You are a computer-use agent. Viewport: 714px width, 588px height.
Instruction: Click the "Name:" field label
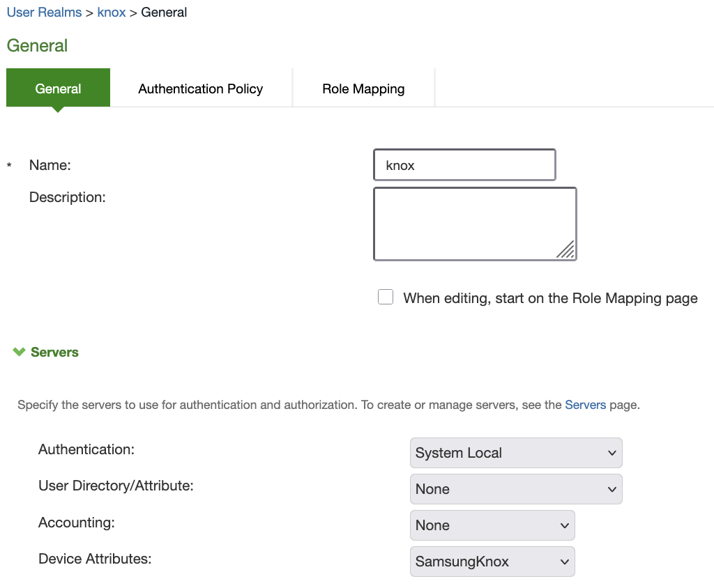(x=50, y=165)
